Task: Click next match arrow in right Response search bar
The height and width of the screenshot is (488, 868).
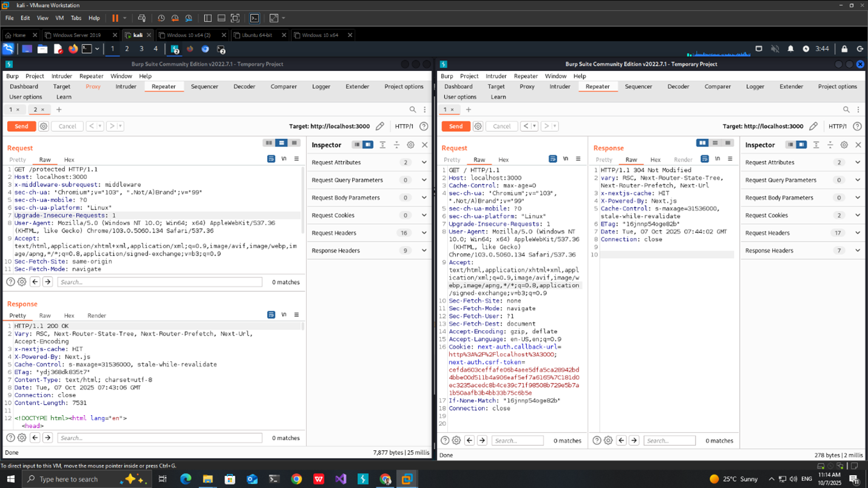Action: [x=634, y=441]
